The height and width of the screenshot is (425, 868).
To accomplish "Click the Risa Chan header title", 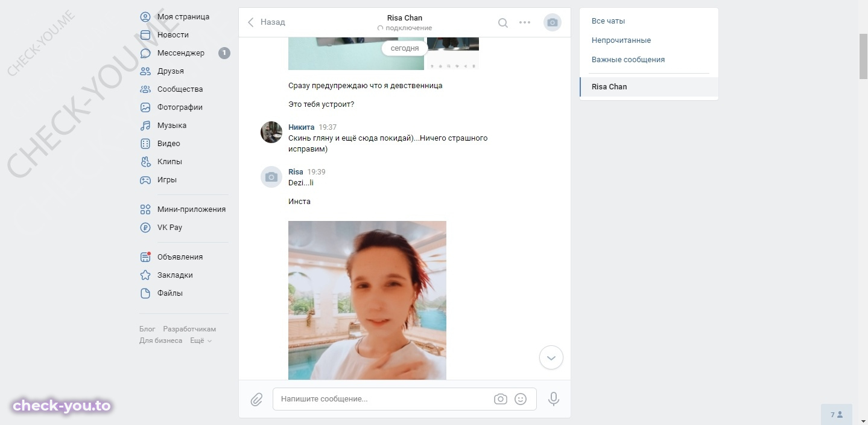I will tap(405, 18).
